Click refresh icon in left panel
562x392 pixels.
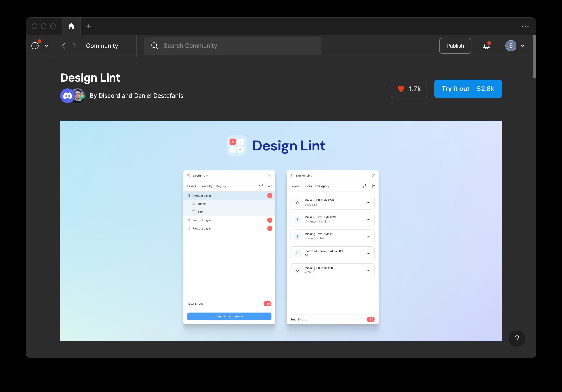point(261,186)
